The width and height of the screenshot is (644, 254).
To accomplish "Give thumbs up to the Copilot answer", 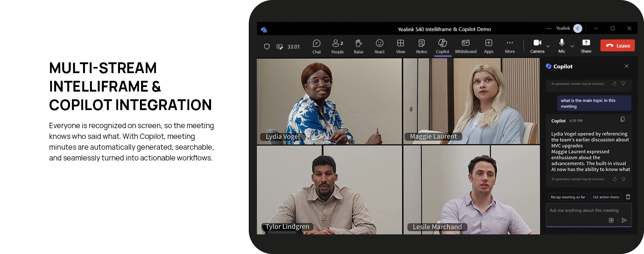I will [614, 179].
